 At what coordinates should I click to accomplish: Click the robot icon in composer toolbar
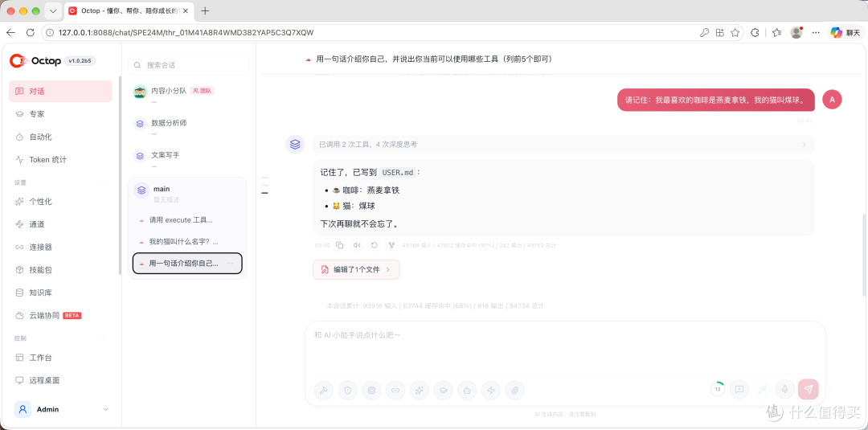467,390
